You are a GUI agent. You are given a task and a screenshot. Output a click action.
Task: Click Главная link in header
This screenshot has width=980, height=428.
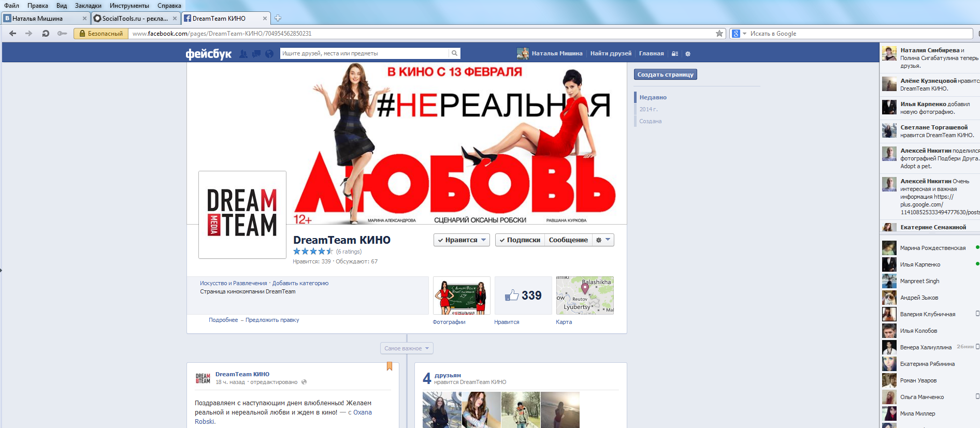[x=651, y=53]
